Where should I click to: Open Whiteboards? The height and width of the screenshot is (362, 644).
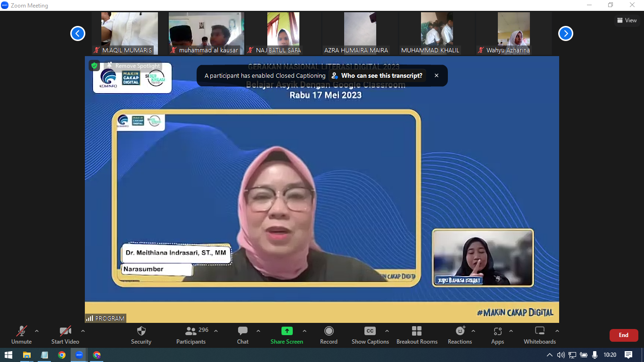tap(540, 335)
